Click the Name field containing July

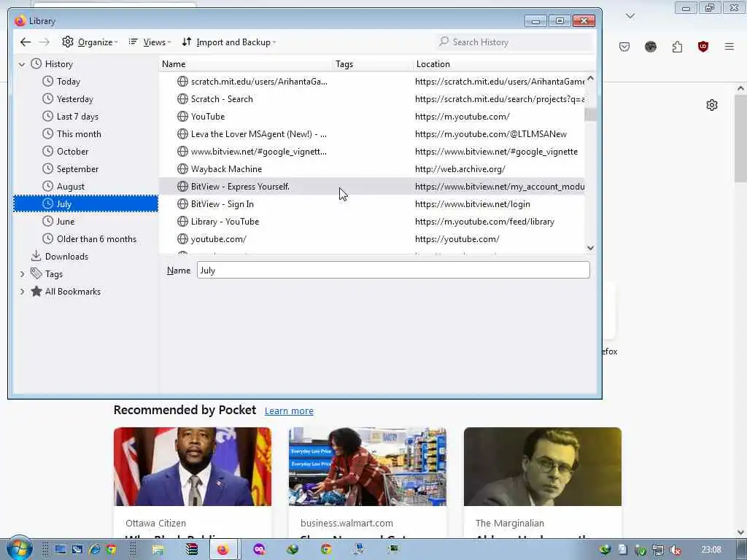393,271
